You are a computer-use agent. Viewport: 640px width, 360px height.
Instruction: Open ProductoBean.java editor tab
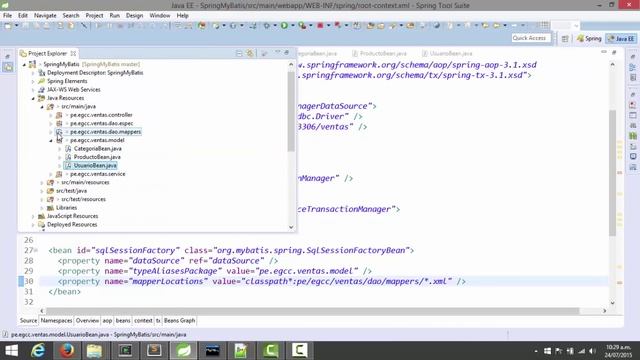pyautogui.click(x=379, y=53)
